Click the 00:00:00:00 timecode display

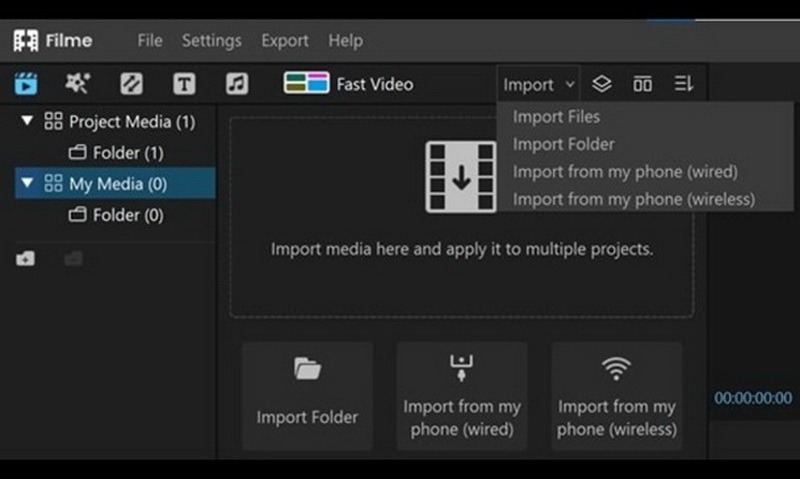click(753, 398)
